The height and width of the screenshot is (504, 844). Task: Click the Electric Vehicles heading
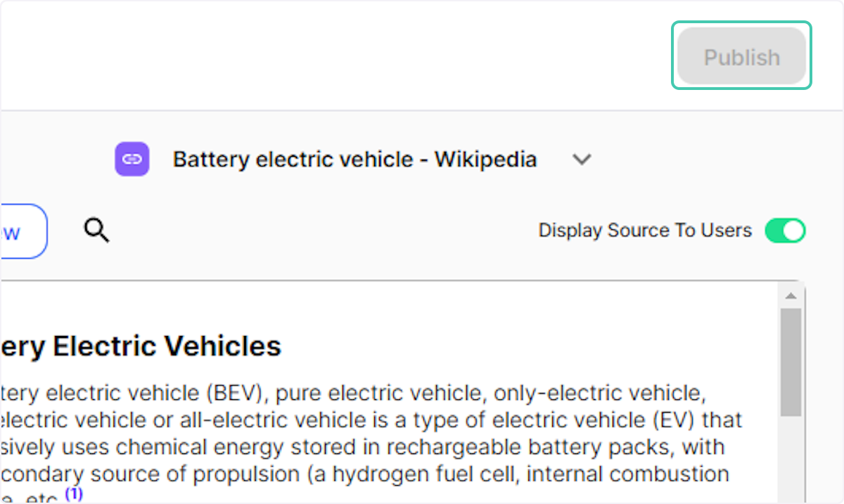pyautogui.click(x=141, y=346)
